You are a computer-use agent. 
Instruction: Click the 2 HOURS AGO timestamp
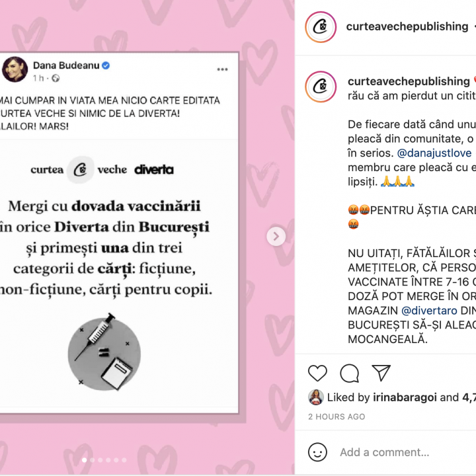[337, 416]
